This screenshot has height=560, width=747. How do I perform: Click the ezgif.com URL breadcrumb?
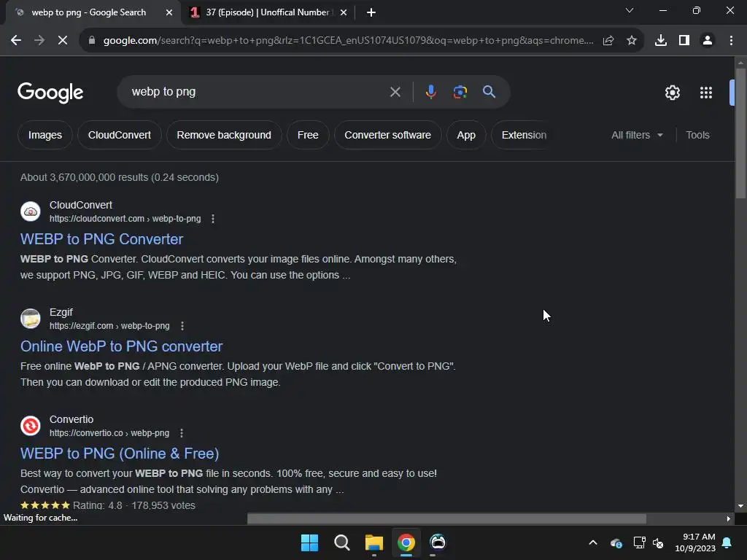tap(109, 326)
